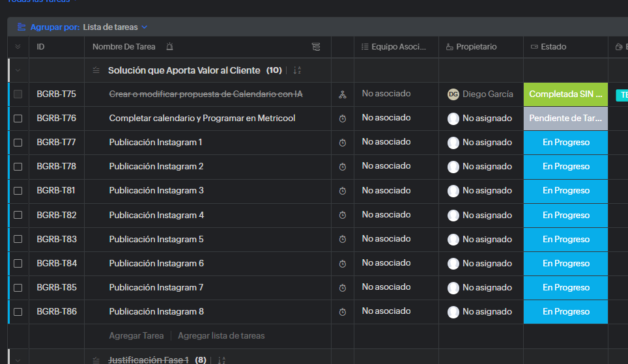Viewport: 628px width, 364px height.
Task: Click the subtask hierarchy icon for BGRB-T75
Action: [x=343, y=94]
